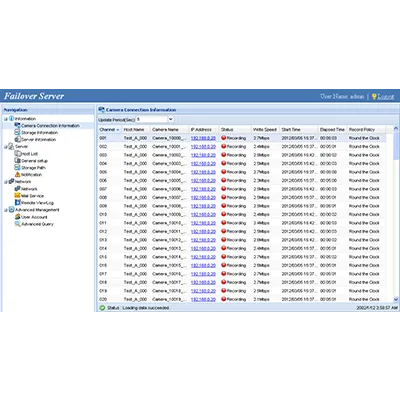Viewport: 400px width, 400px height.
Task: Click 'Loading data succeeded' status text
Action: [146, 308]
